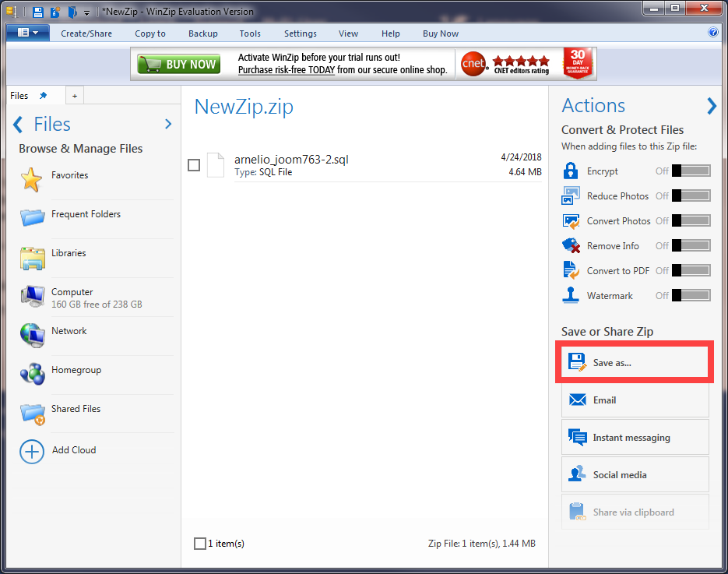Select the Network location icon
The width and height of the screenshot is (728, 574).
[32, 334]
